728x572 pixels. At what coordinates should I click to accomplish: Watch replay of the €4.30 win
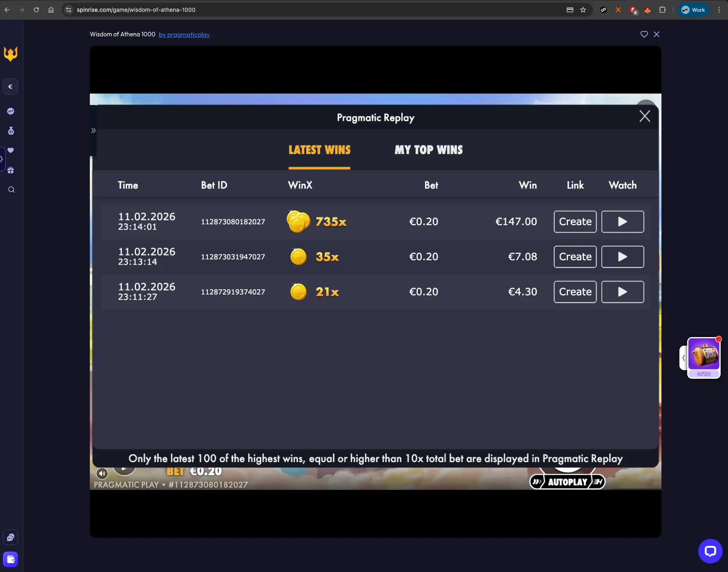(x=623, y=292)
